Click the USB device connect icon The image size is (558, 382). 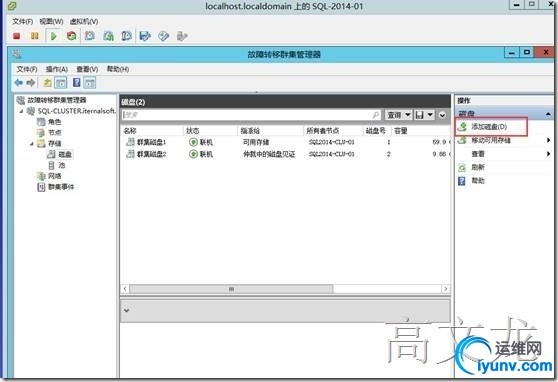182,36
